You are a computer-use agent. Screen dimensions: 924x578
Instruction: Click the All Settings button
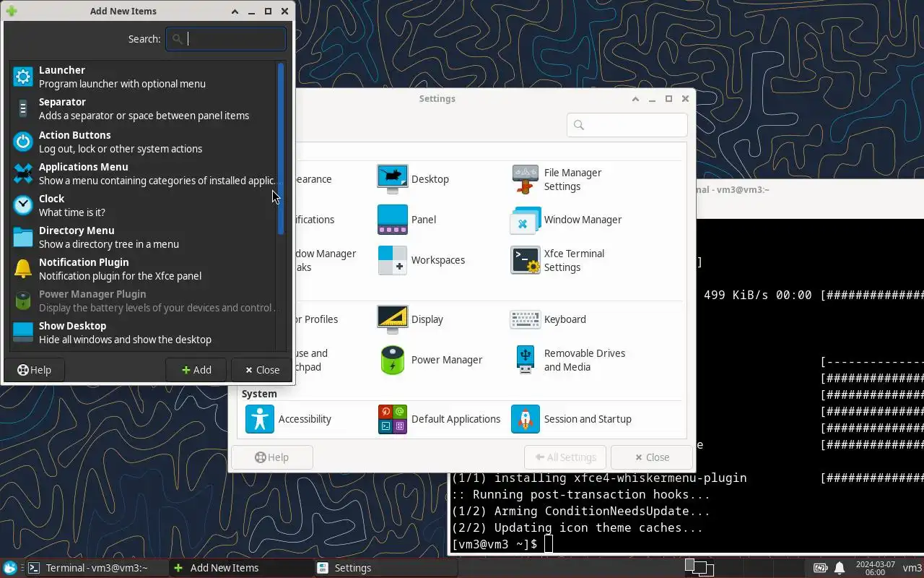[x=565, y=457]
